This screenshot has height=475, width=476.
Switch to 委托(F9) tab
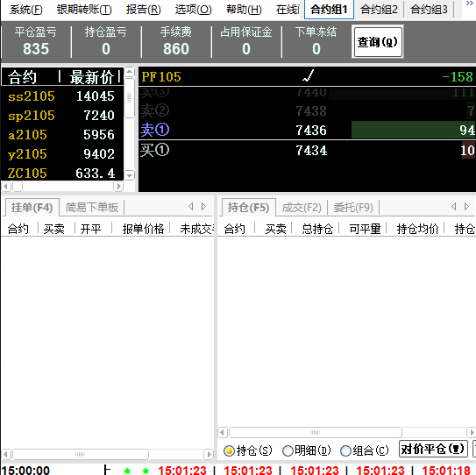click(x=353, y=208)
